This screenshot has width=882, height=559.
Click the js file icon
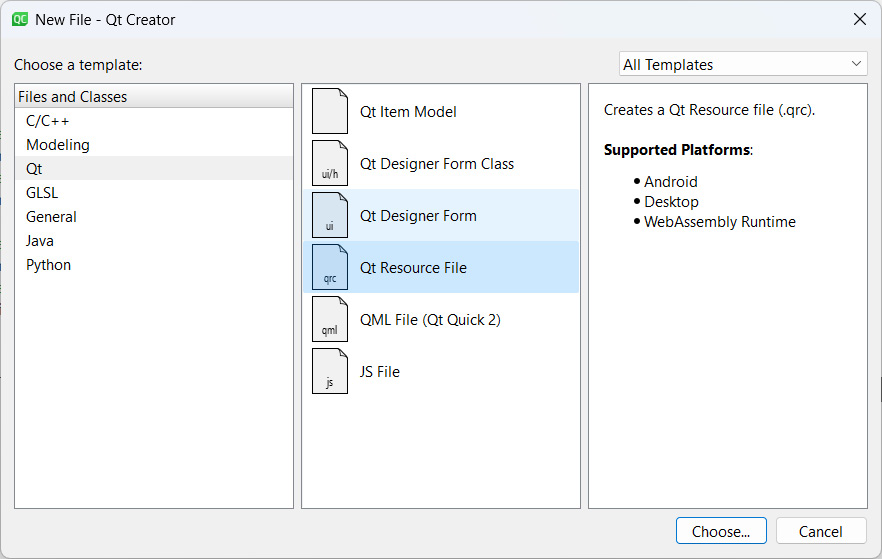[330, 371]
